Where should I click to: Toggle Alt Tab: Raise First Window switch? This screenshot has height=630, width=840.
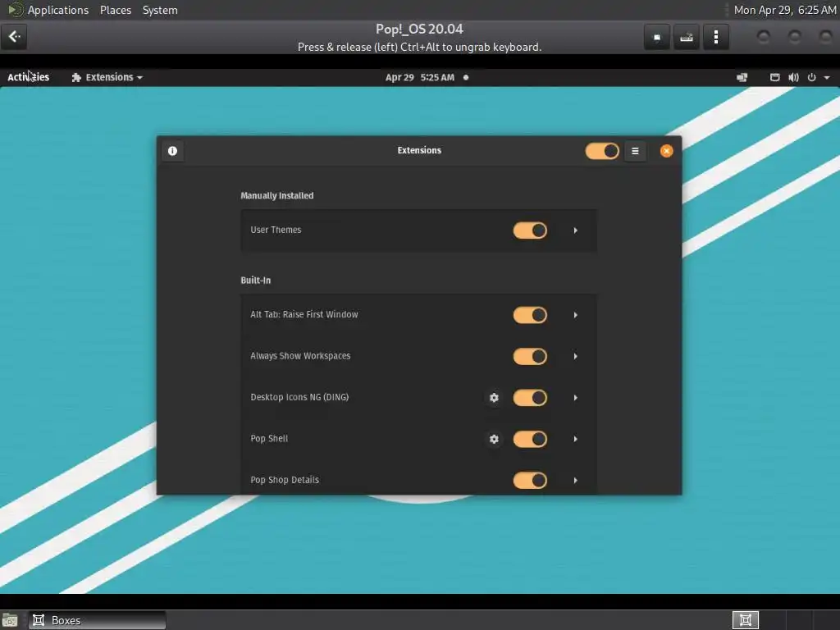[530, 315]
